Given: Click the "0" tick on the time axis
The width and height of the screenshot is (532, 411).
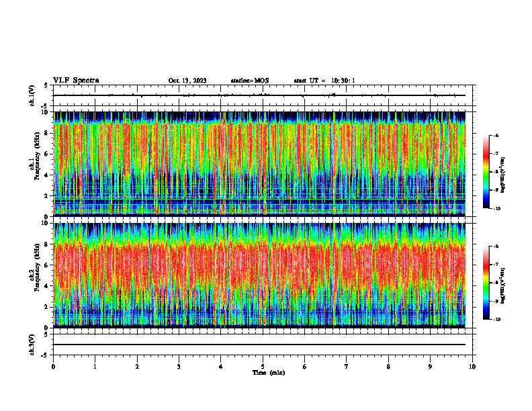Looking at the screenshot, I should tap(53, 367).
